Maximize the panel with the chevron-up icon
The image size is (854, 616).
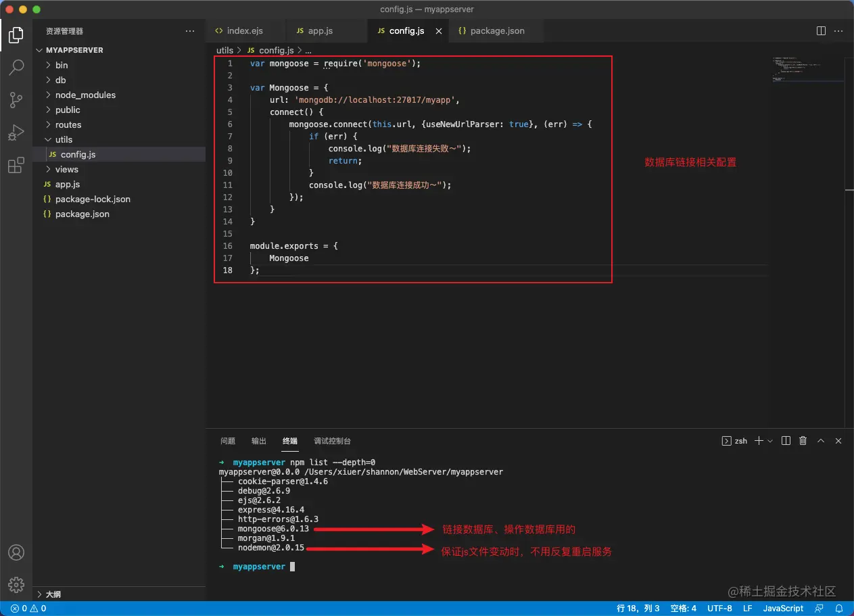coord(821,441)
